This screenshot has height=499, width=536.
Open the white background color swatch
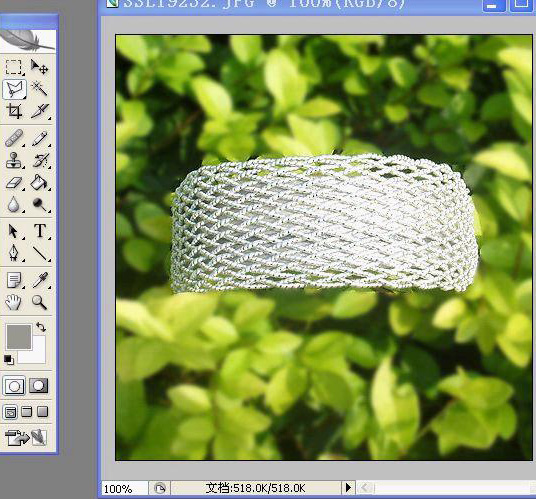36,354
